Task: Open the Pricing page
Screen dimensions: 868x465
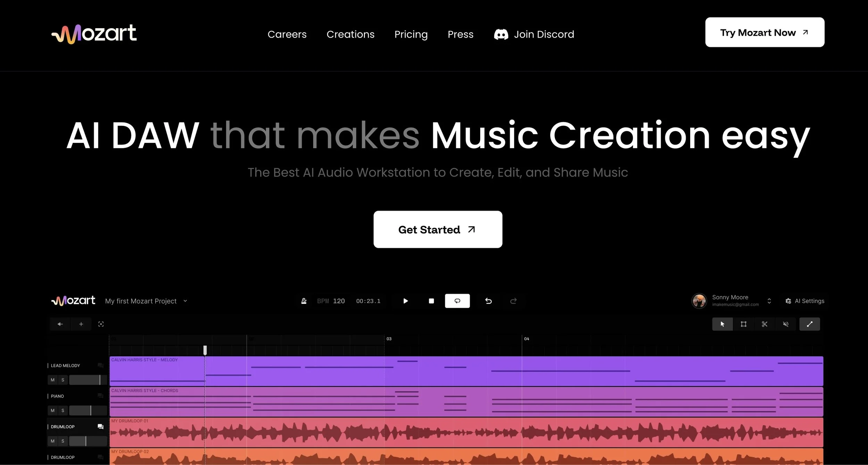Action: [x=411, y=34]
